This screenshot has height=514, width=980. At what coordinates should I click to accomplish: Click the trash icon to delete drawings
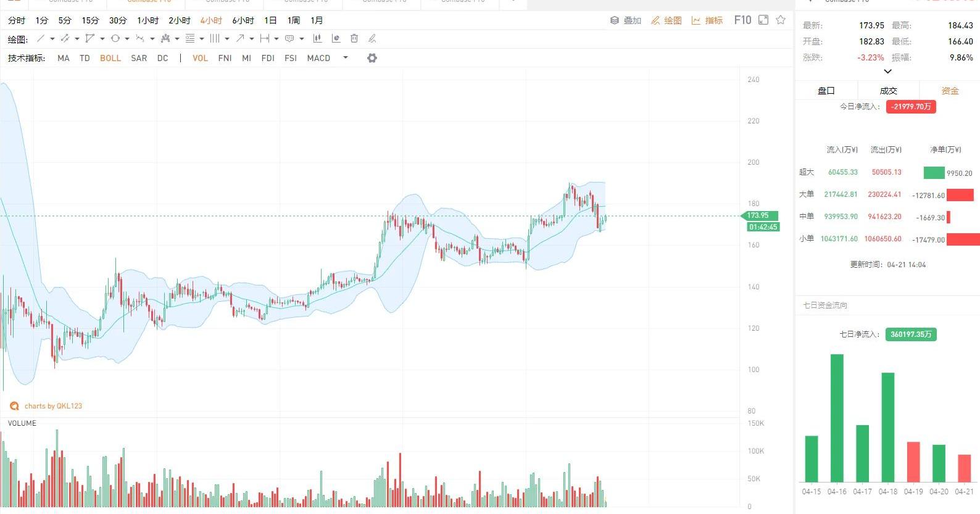pos(354,38)
